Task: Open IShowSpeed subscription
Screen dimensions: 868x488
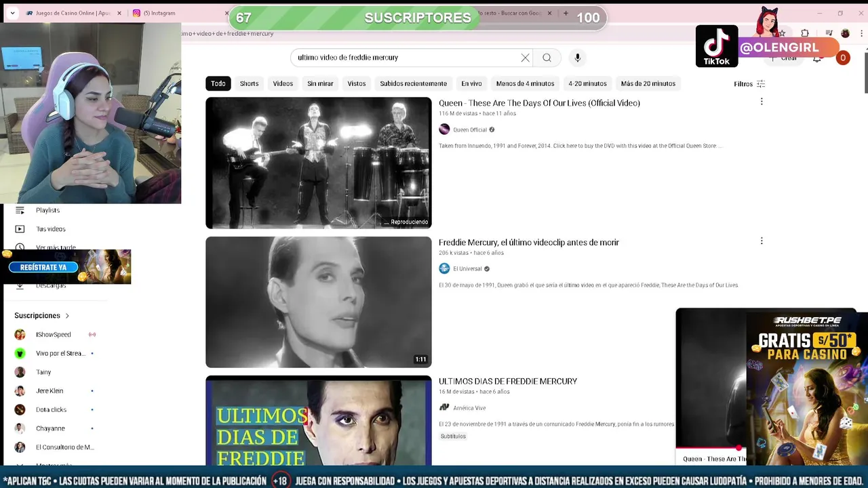Action: (54, 335)
